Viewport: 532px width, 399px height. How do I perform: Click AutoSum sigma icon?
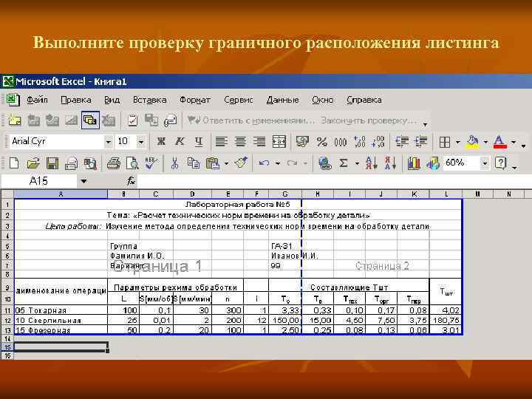(344, 163)
